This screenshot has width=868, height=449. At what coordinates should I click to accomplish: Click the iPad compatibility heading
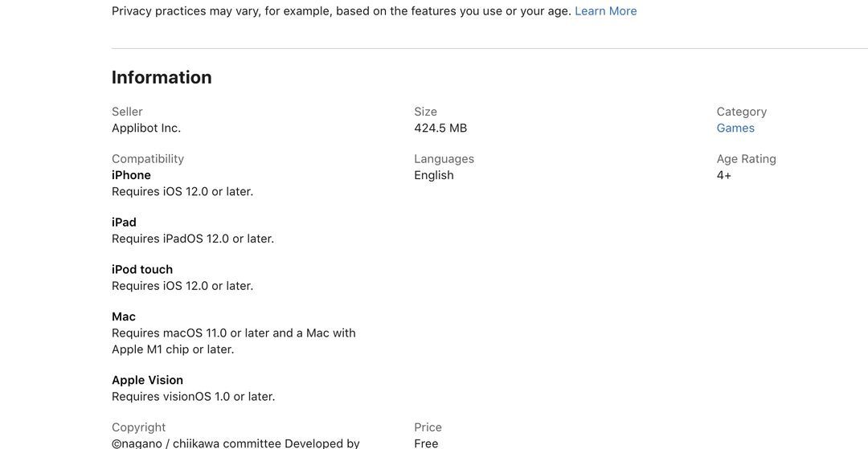coord(124,222)
